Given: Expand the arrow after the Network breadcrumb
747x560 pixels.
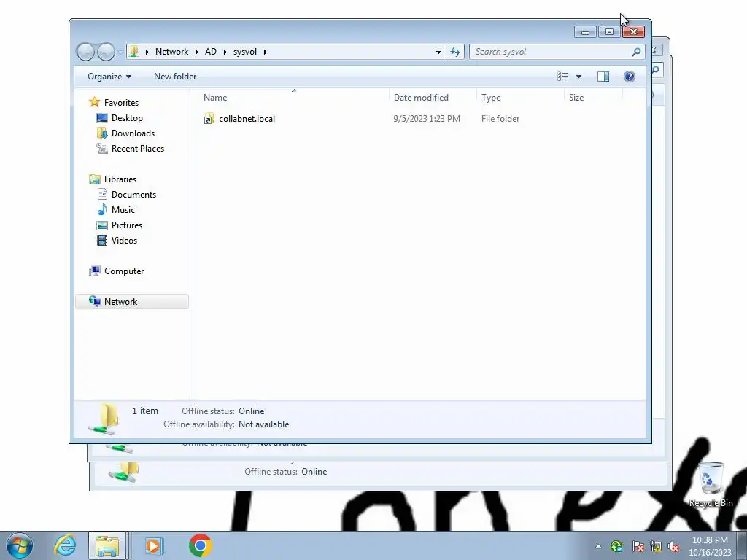Looking at the screenshot, I should click(x=196, y=52).
